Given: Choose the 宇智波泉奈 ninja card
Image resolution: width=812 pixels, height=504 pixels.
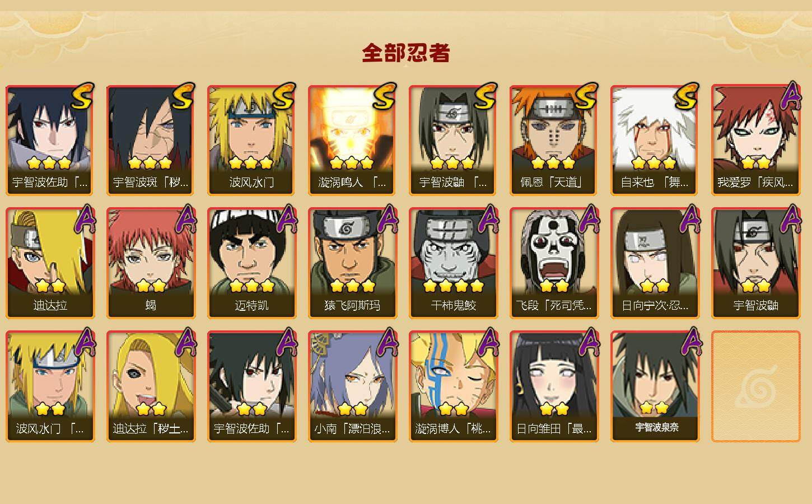Looking at the screenshot, I should [655, 386].
